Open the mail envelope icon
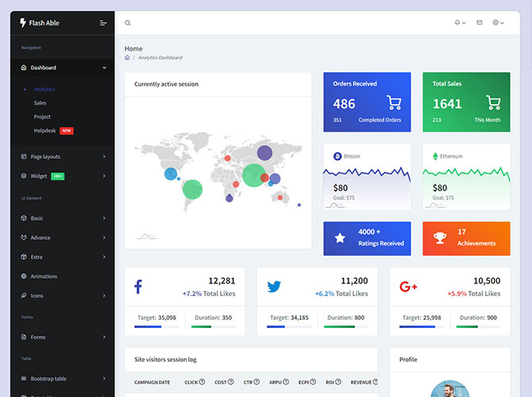This screenshot has width=532, height=397. 480,22
